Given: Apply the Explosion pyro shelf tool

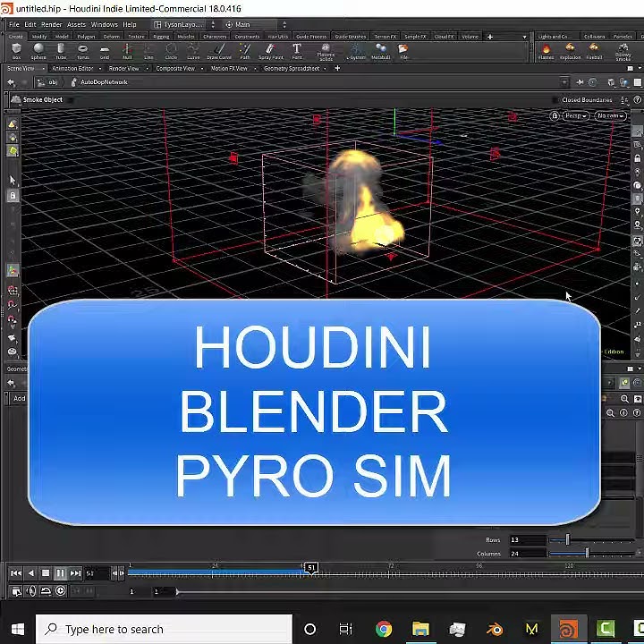Looking at the screenshot, I should (x=570, y=51).
